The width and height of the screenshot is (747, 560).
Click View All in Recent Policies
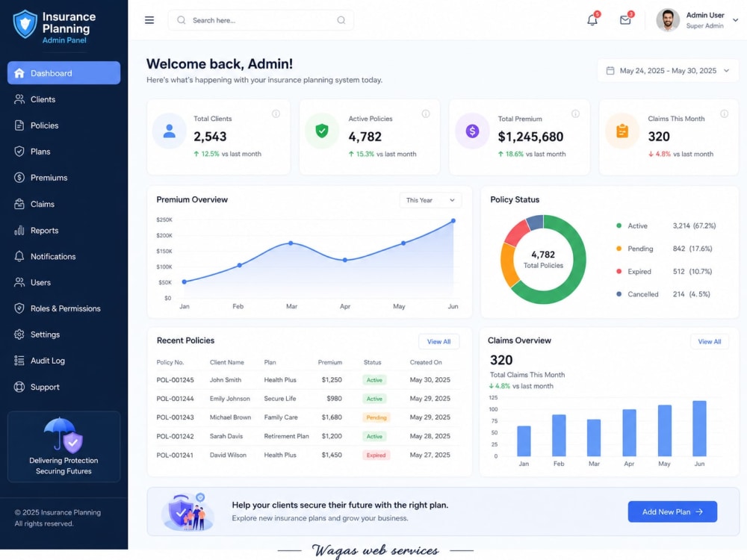438,341
